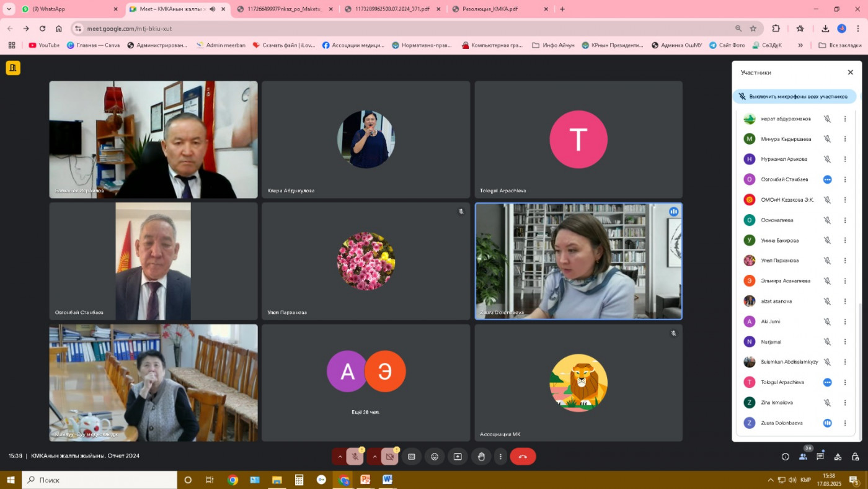868x489 pixels.
Task: Open the YouTube bookmark
Action: (x=44, y=45)
